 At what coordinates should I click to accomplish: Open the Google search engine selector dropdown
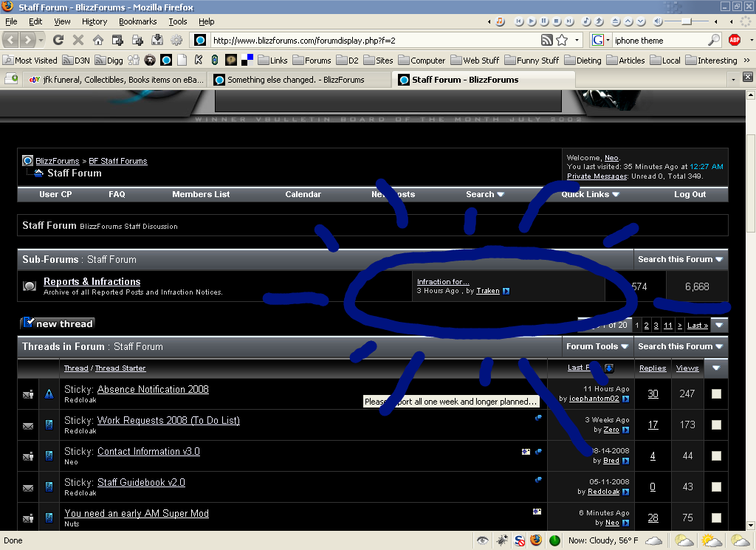click(x=608, y=40)
